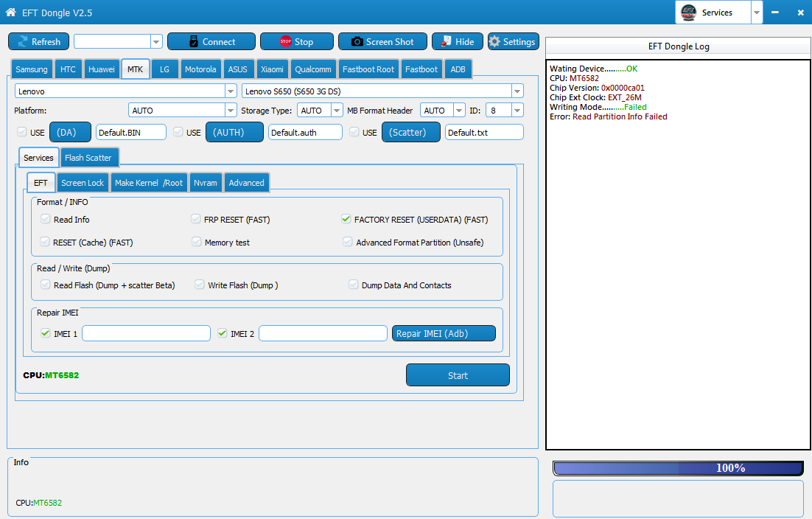Viewport: 812px width, 519px height.
Task: Toggle USE checkbox next to (AUTH)
Action: click(x=178, y=132)
